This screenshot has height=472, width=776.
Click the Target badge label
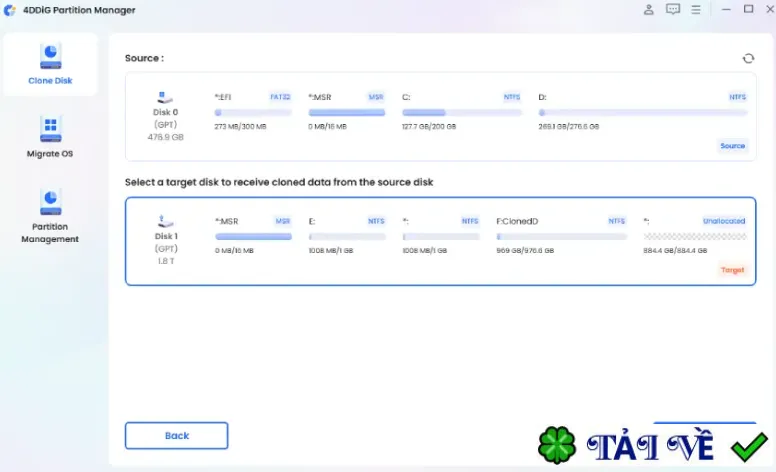point(732,270)
